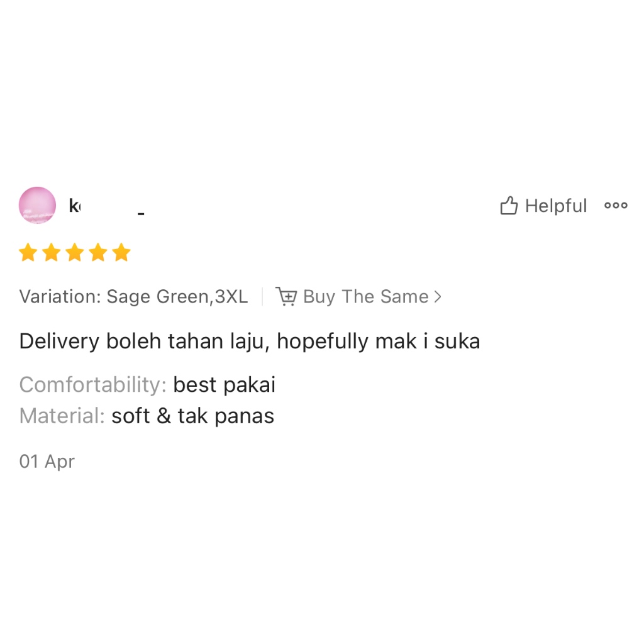Mark the review as Helpful
The height and width of the screenshot is (644, 644).
tap(543, 206)
